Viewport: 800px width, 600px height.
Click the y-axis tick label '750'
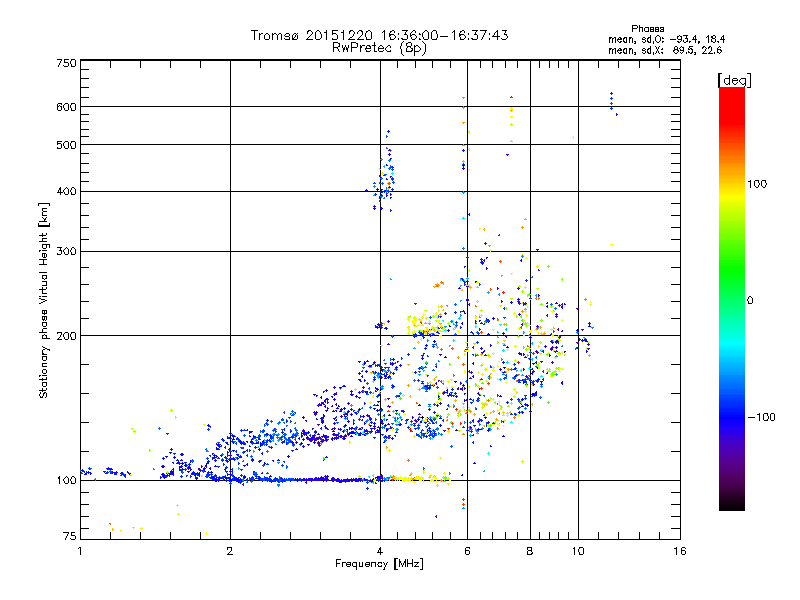coord(66,63)
